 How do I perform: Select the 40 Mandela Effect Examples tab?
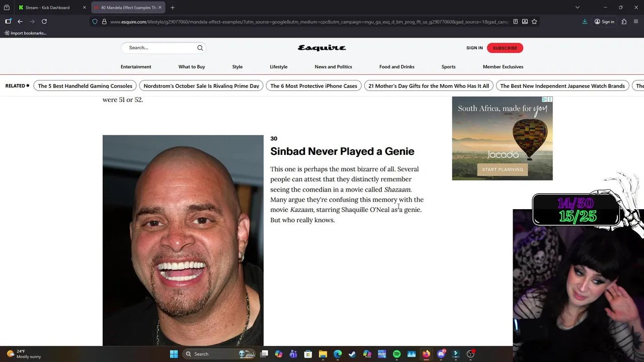pyautogui.click(x=128, y=8)
